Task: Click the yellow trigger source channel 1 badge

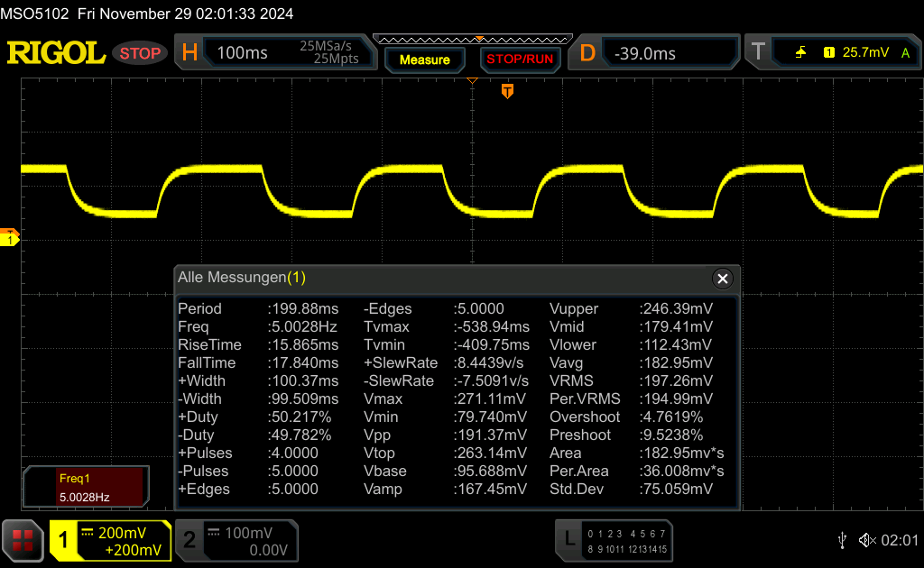Action: point(828,53)
